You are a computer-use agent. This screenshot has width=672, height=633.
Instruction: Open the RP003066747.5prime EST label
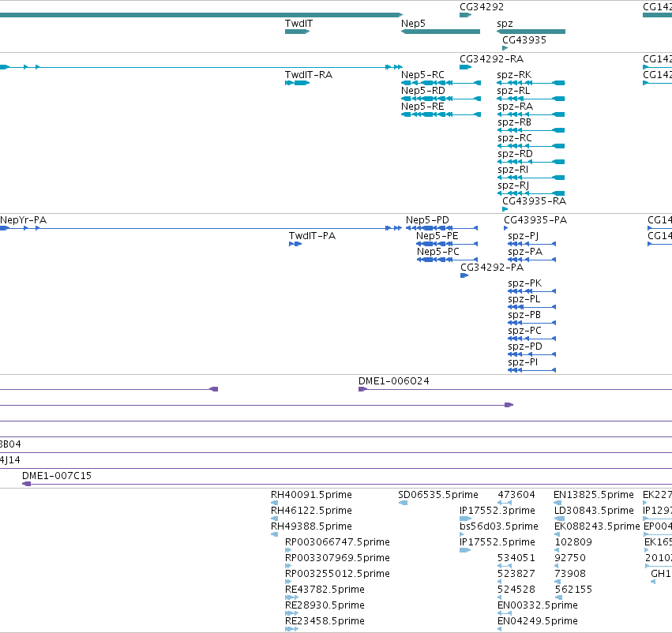click(x=337, y=541)
